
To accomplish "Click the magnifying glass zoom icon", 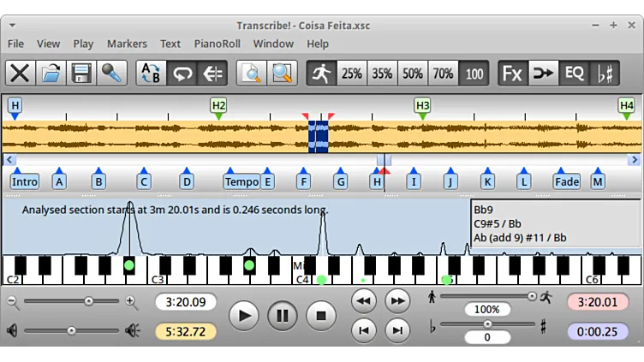I will [282, 74].
